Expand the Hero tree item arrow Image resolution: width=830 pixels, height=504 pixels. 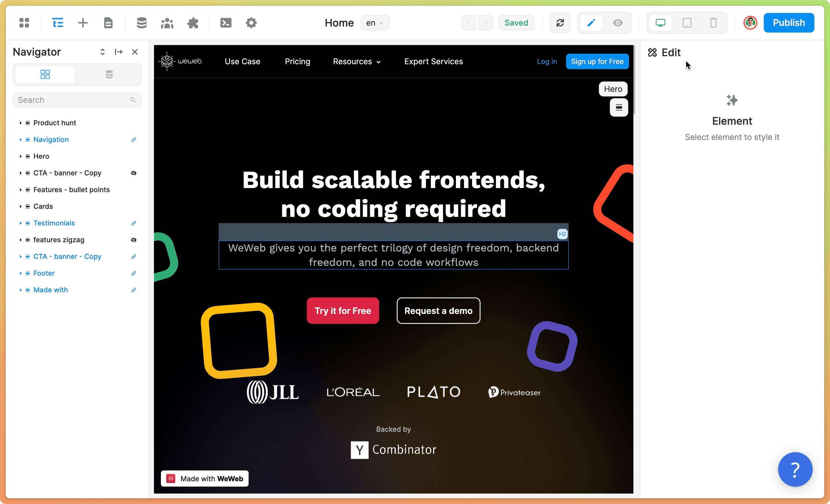[20, 156]
